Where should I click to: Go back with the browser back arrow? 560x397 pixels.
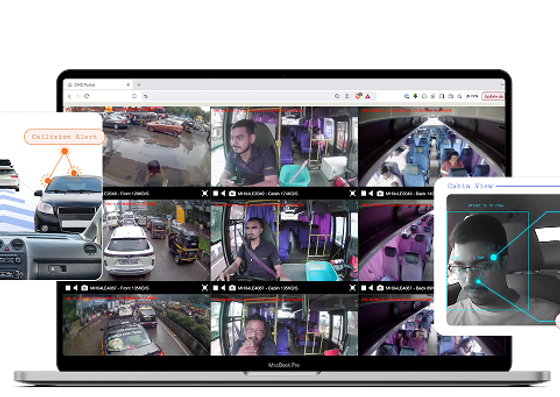pyautogui.click(x=70, y=96)
